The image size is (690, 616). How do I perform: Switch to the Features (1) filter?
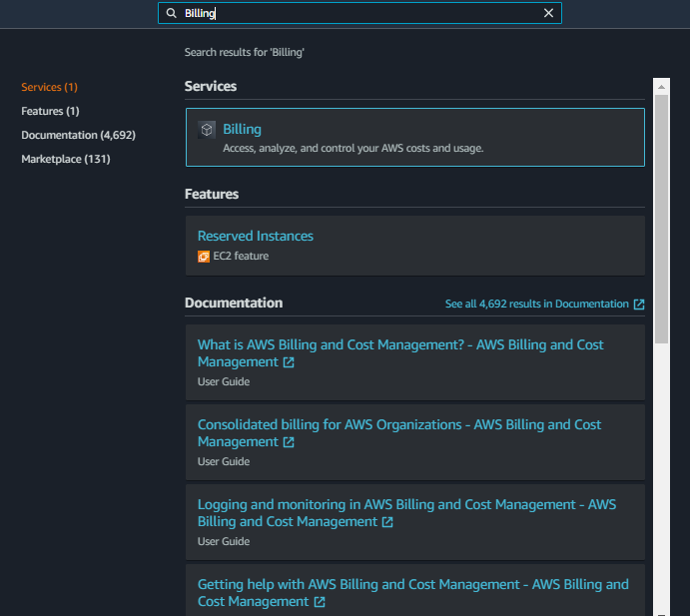pos(50,111)
